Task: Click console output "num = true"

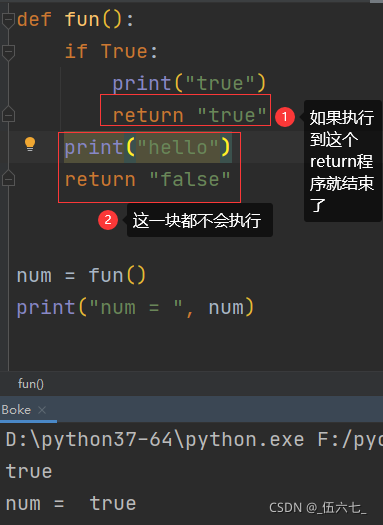Action: 71,504
